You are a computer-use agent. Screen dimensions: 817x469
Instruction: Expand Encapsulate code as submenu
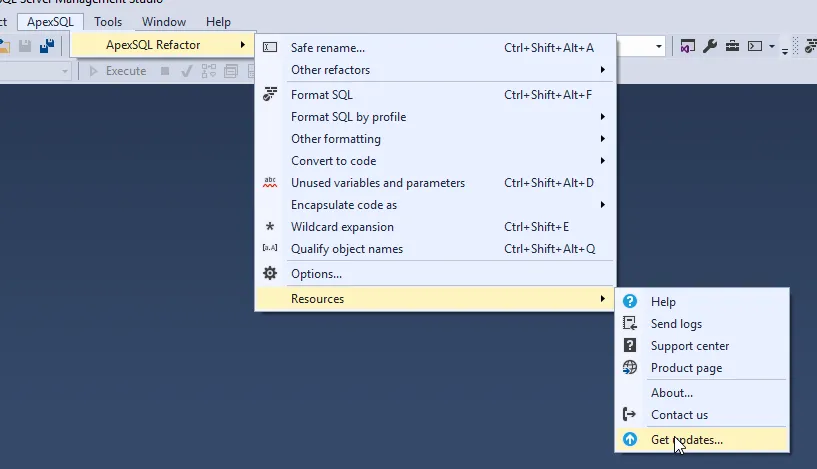point(435,205)
